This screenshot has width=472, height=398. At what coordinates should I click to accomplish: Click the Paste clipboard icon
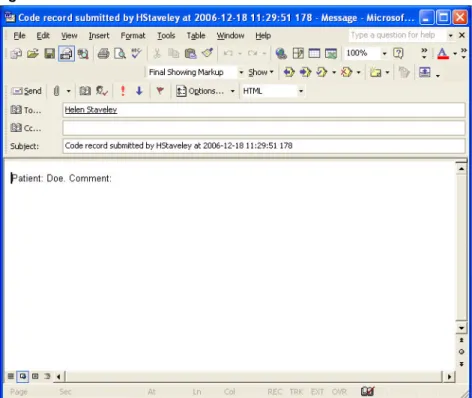tap(190, 53)
